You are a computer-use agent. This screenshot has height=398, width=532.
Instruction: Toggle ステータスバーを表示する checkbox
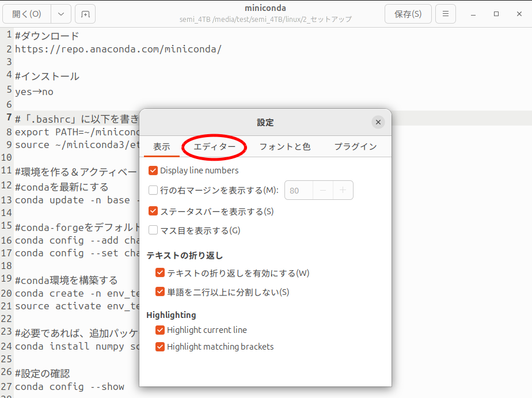153,211
